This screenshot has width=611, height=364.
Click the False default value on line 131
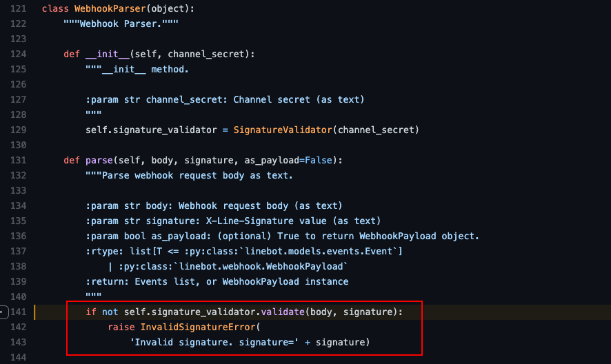[319, 160]
